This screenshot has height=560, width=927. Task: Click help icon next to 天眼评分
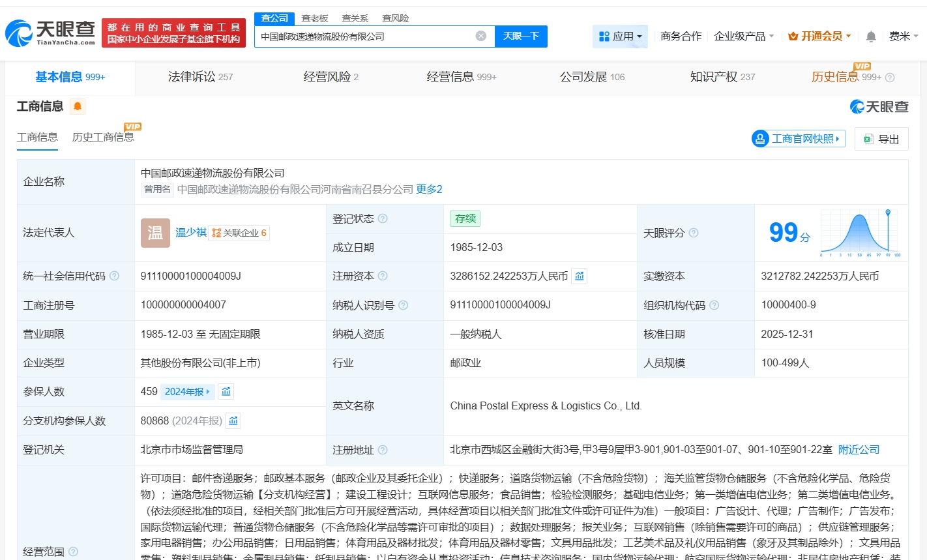point(694,233)
